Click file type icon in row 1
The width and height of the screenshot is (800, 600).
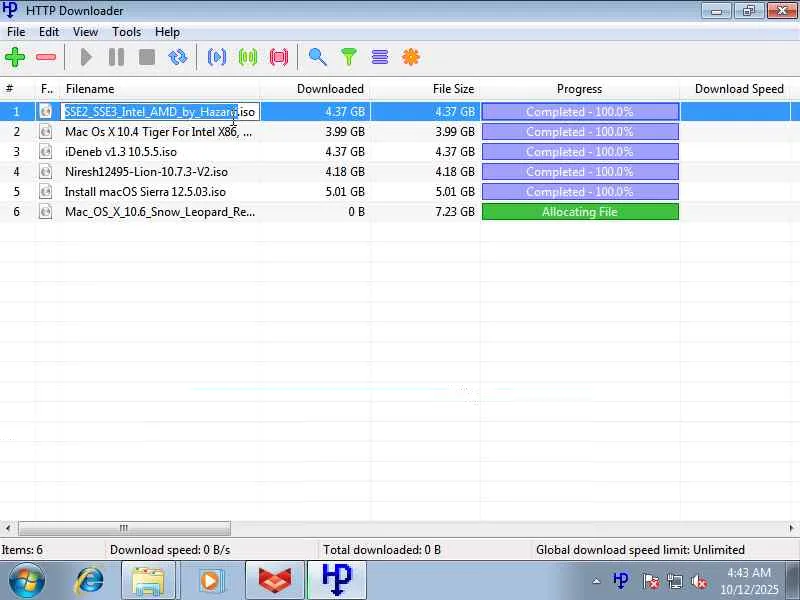(45, 111)
